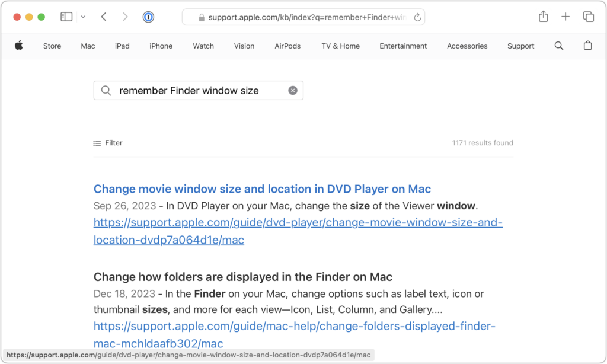Show the tab overview
The width and height of the screenshot is (607, 364).
point(589,17)
